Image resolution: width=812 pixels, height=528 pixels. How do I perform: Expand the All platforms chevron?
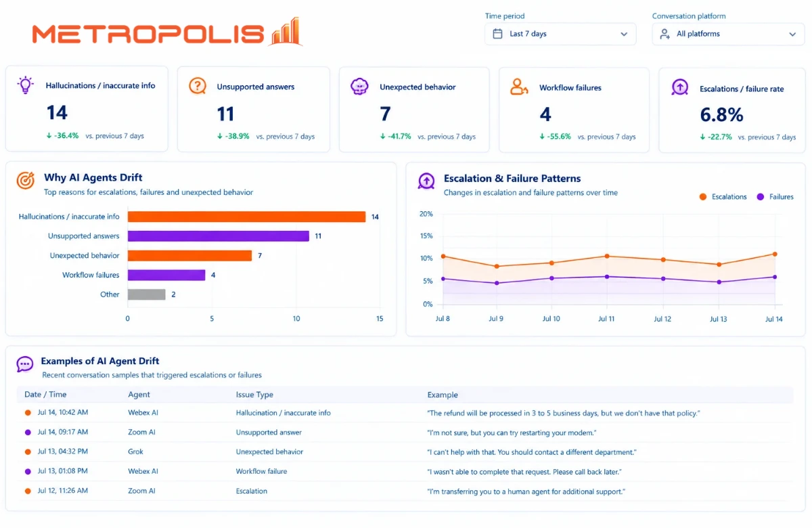pos(792,34)
